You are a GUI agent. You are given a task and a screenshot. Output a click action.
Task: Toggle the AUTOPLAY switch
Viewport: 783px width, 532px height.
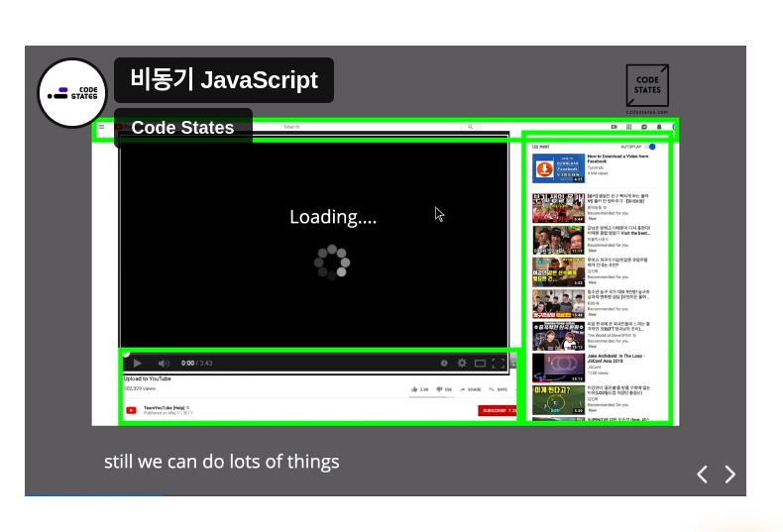pyautogui.click(x=650, y=147)
